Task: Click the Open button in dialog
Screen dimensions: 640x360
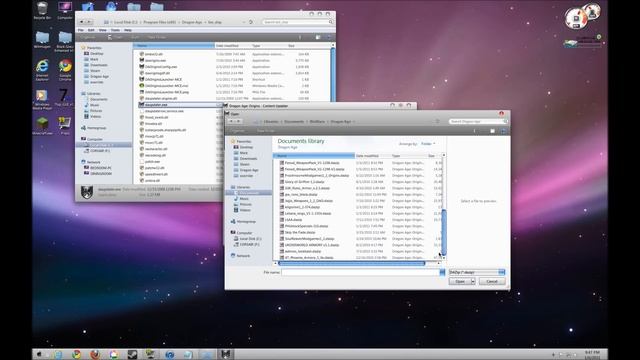Action: 460,281
